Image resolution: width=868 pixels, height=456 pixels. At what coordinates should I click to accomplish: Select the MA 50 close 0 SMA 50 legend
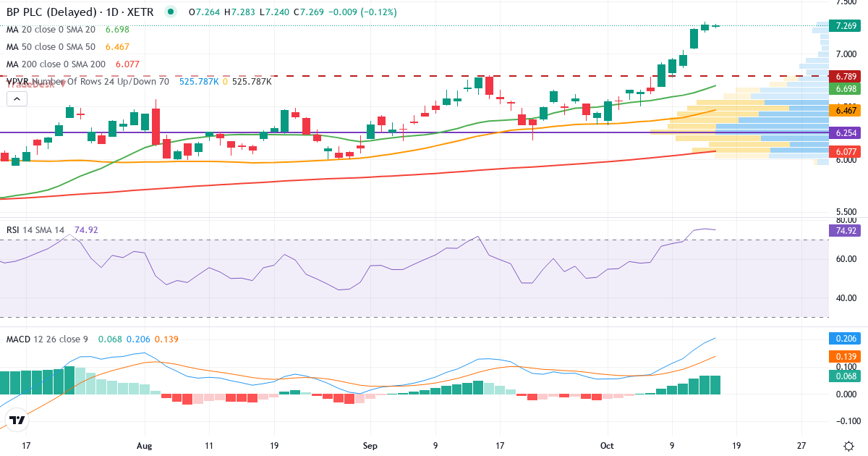[51, 46]
